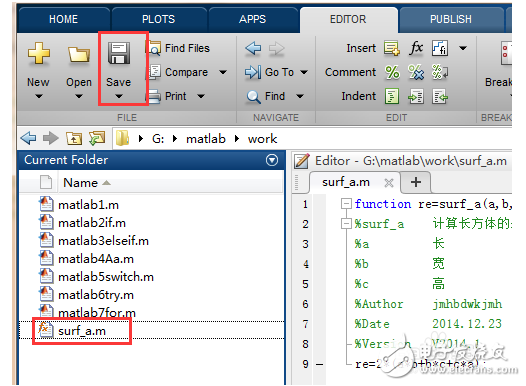Click the Wrap comments icon
This screenshot has width=526, height=386.
click(440, 72)
